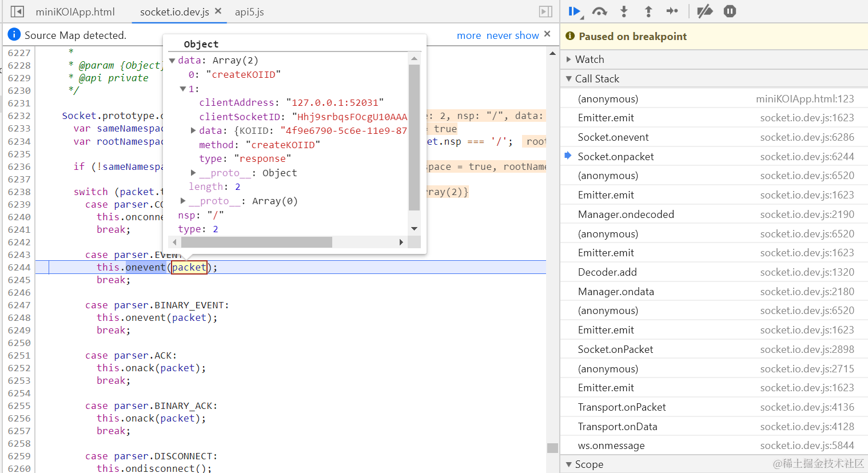Screen dimensions: 868x473
Task: Open the api5.js tab
Action: [x=249, y=11]
